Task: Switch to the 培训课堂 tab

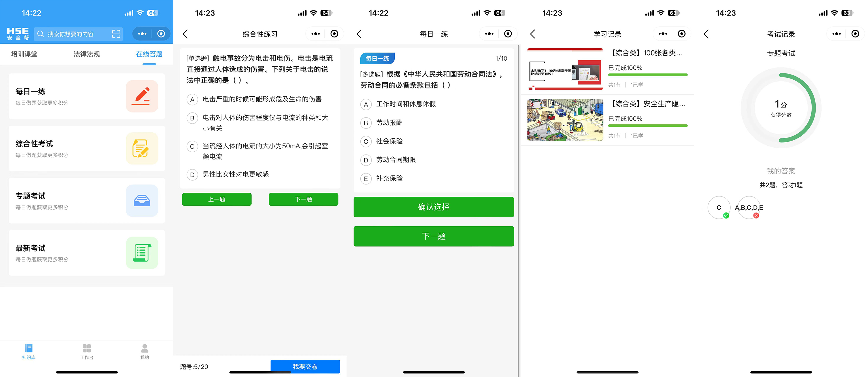Action: pos(24,54)
